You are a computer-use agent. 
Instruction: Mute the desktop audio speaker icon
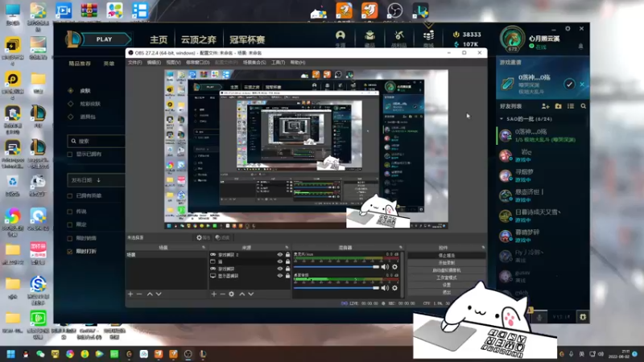pos(385,288)
